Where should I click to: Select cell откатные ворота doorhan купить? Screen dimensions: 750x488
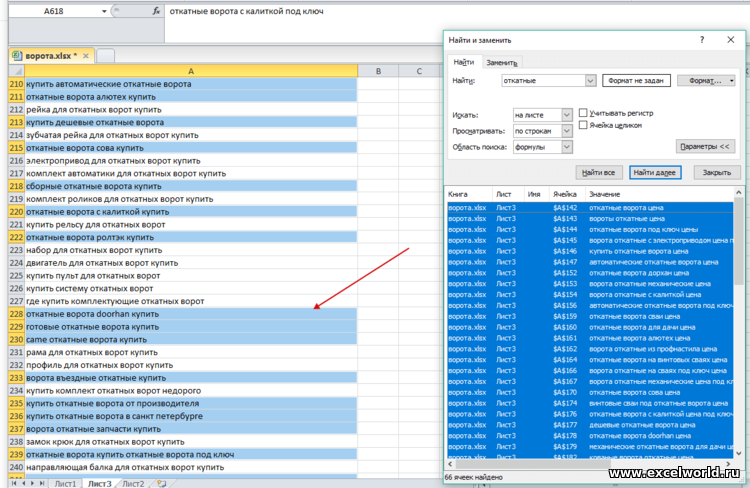tap(191, 314)
